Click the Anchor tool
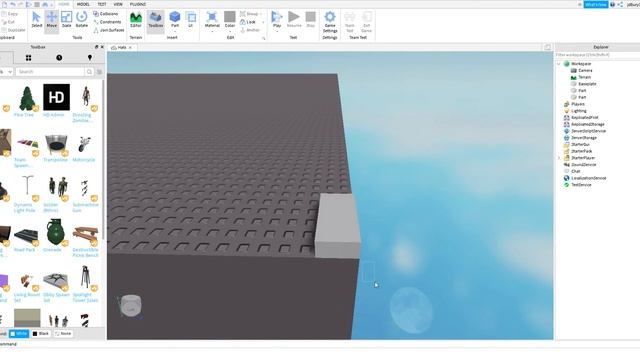The width and height of the screenshot is (640, 360). tap(250, 30)
